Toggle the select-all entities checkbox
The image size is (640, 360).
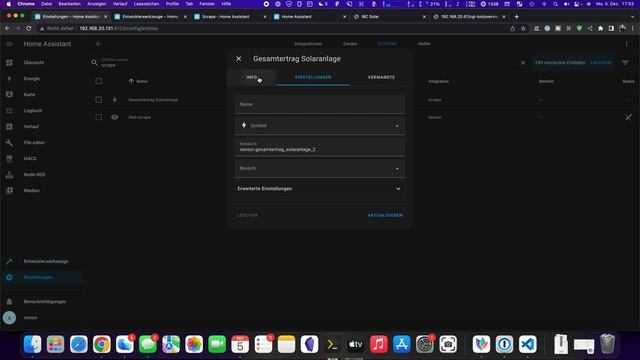point(98,81)
